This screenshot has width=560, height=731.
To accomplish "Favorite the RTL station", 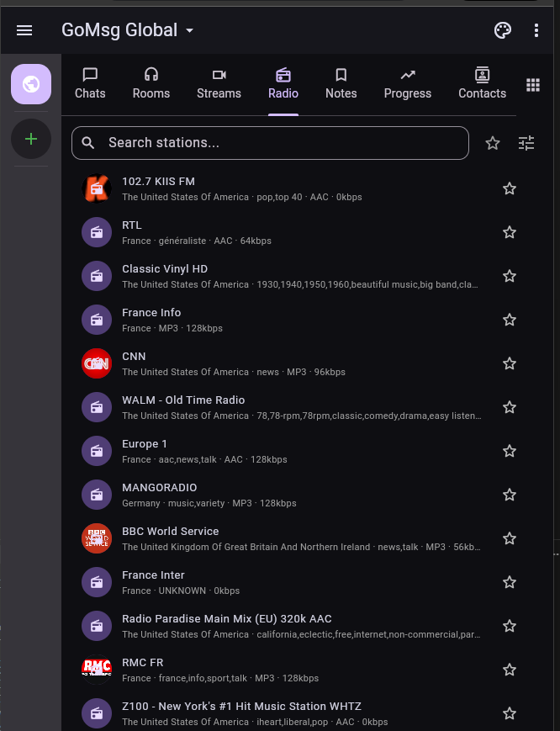I will (x=510, y=232).
